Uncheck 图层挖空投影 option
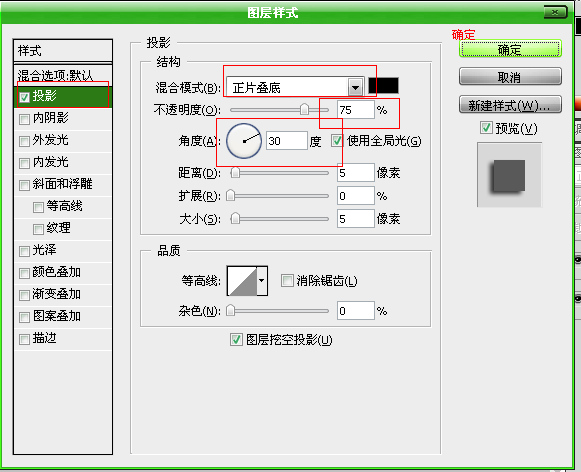 point(236,339)
